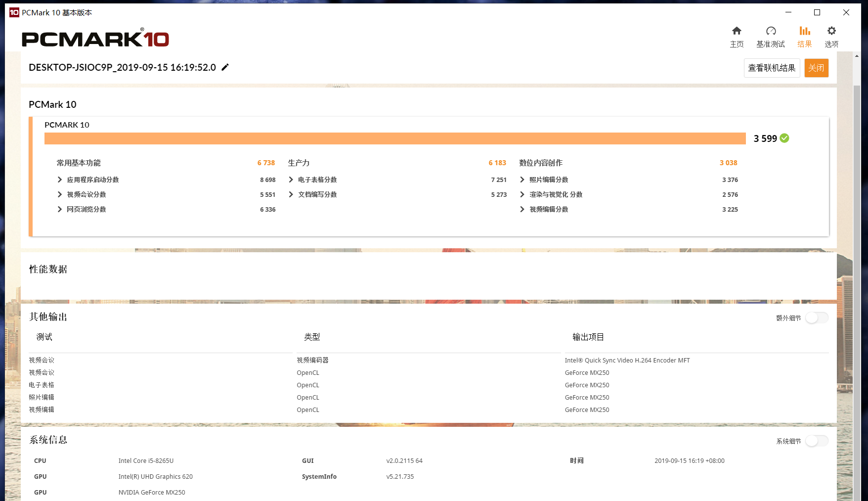Image resolution: width=868 pixels, height=501 pixels.
Task: Click GUI version v2.0.2115 64
Action: [x=404, y=460]
